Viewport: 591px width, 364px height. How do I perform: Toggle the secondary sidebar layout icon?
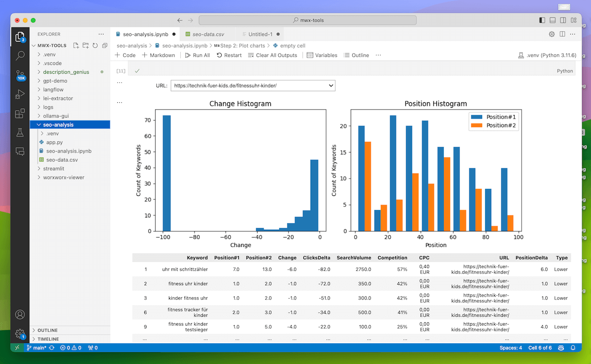(563, 20)
